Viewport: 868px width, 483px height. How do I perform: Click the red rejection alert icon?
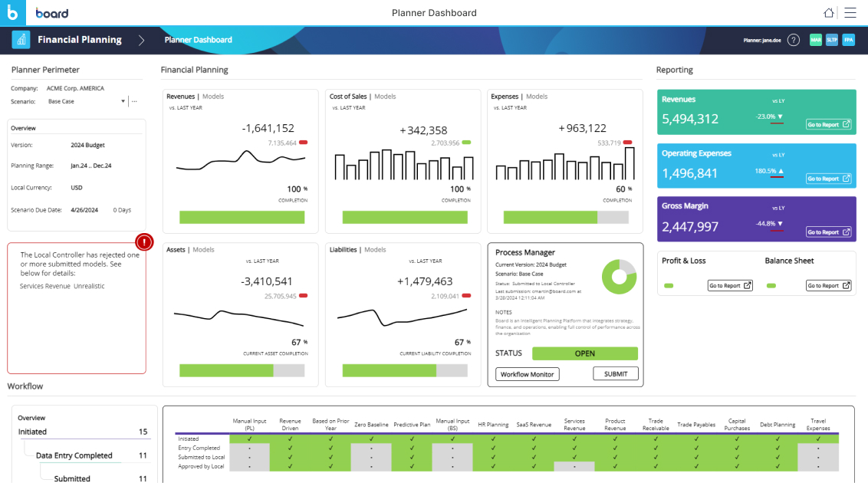[x=144, y=242]
